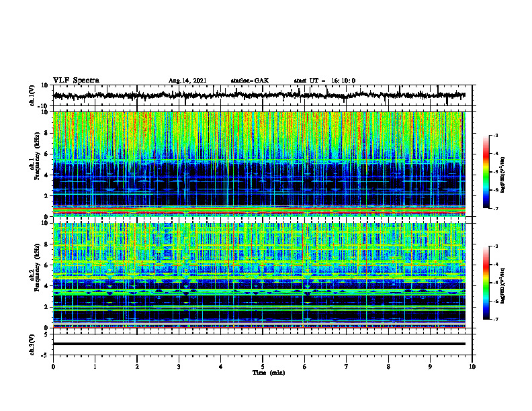Select the "start UT = 16:10:0" label
This screenshot has width=532, height=411.
(x=324, y=81)
